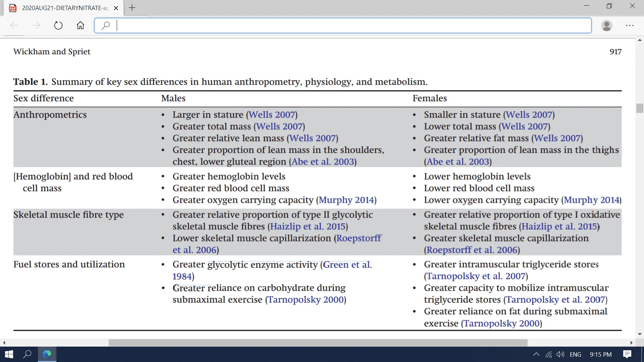644x362 pixels.
Task: Open the clock showing 9:15 PM
Action: tap(601, 354)
